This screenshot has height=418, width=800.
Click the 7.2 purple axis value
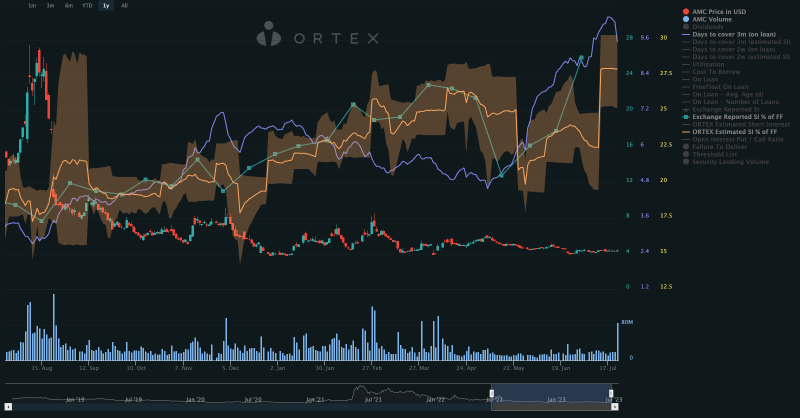pos(645,109)
